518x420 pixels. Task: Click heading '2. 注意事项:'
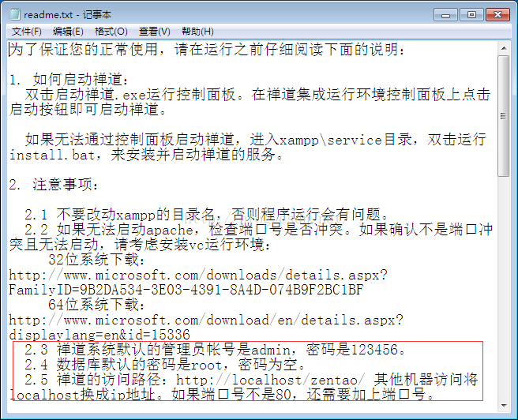click(x=54, y=185)
